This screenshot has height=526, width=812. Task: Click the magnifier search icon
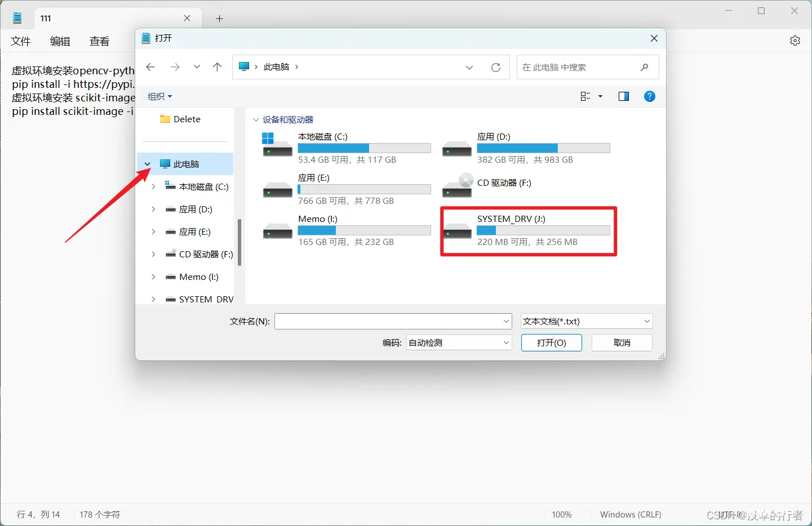tap(645, 67)
